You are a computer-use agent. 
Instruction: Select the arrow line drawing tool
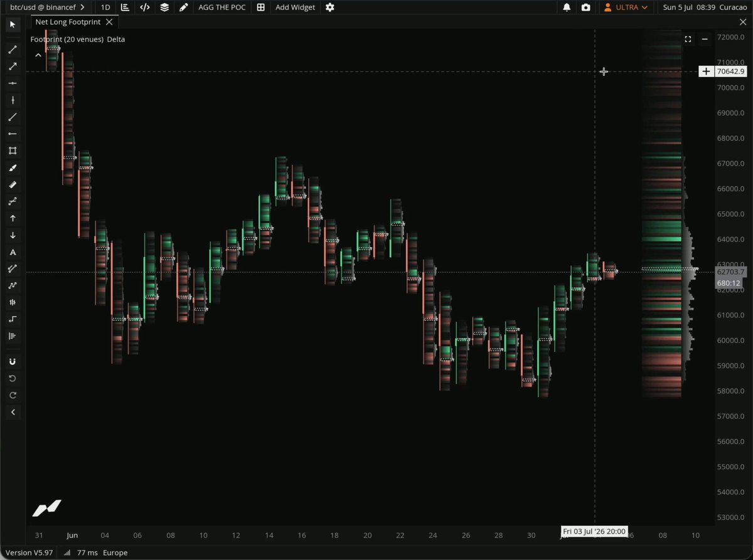coord(13,66)
